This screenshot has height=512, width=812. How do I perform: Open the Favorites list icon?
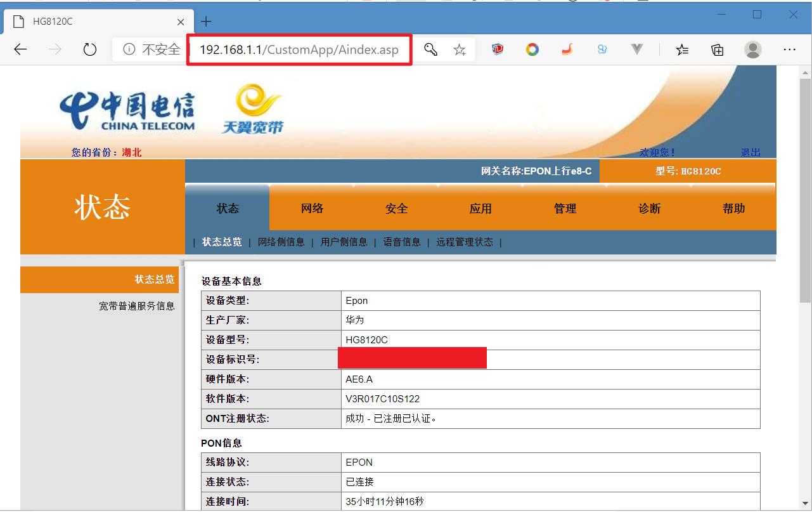[x=682, y=49]
